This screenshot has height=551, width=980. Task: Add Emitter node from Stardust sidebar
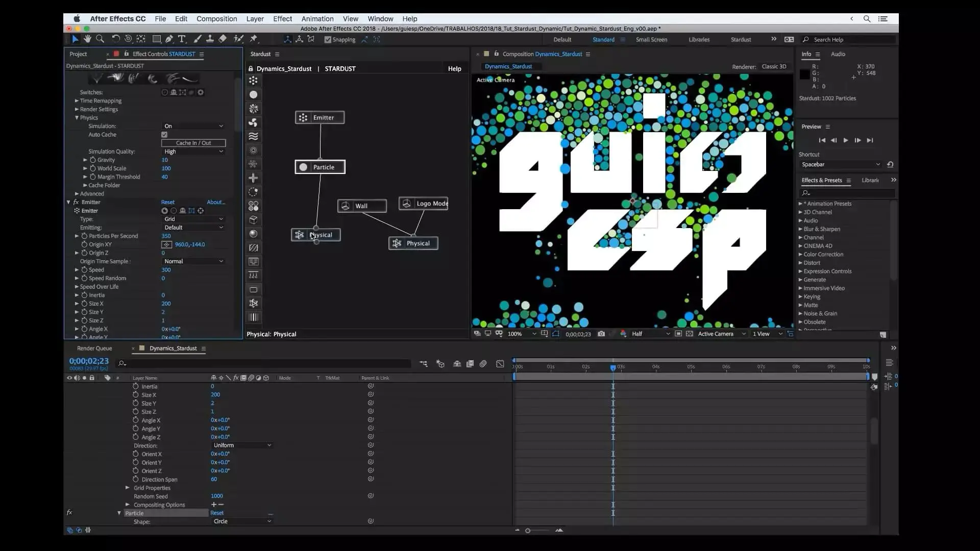253,81
